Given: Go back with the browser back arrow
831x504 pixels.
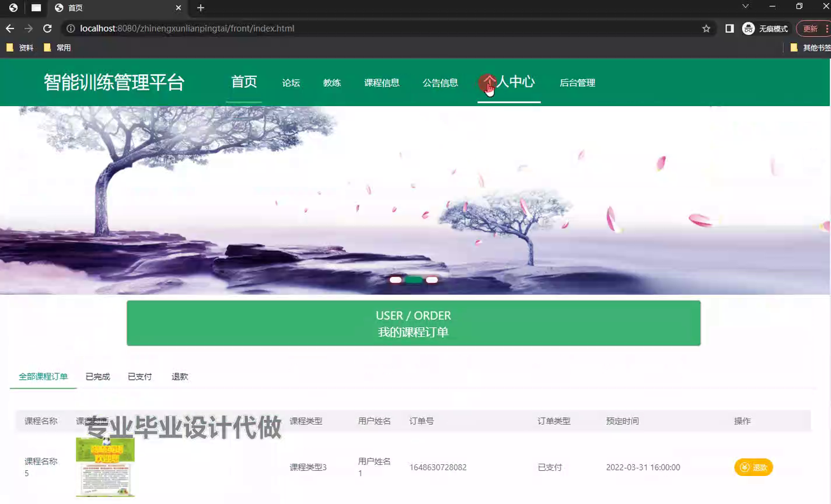Looking at the screenshot, I should click(x=10, y=28).
